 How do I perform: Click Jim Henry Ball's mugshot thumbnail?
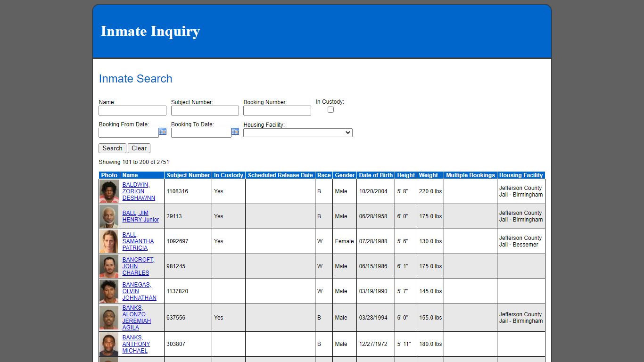pyautogui.click(x=109, y=216)
